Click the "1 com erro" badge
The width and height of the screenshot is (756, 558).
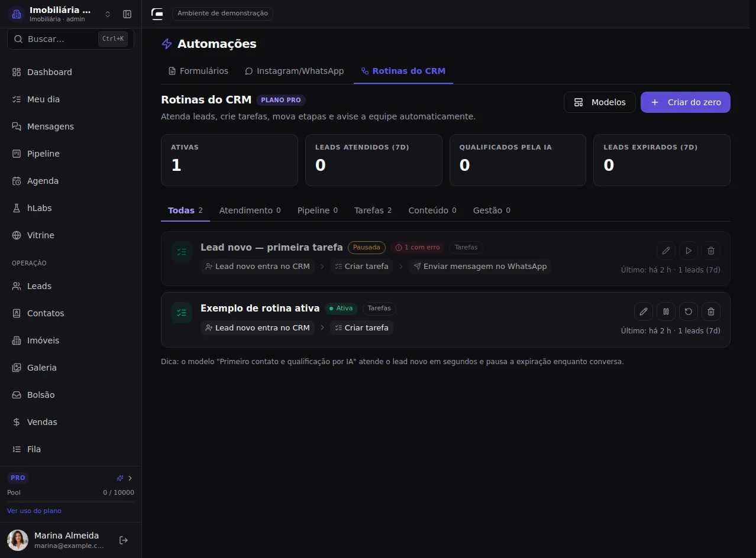click(417, 247)
